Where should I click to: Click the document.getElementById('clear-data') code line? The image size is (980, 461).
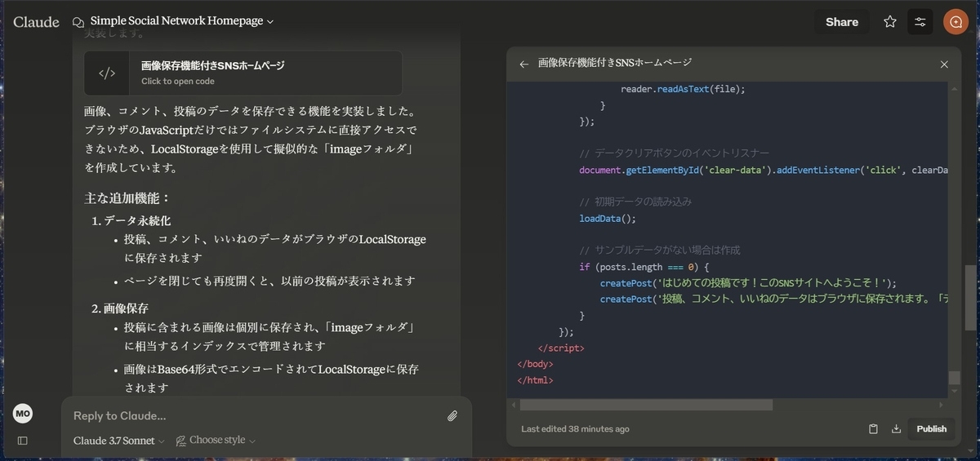click(x=763, y=170)
